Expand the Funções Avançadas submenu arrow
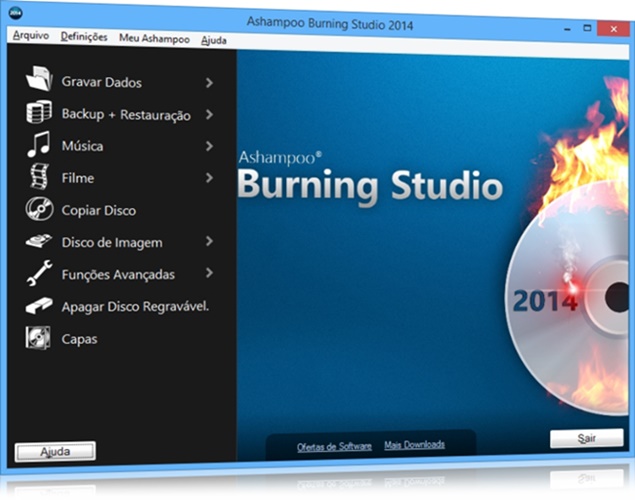 pos(209,273)
